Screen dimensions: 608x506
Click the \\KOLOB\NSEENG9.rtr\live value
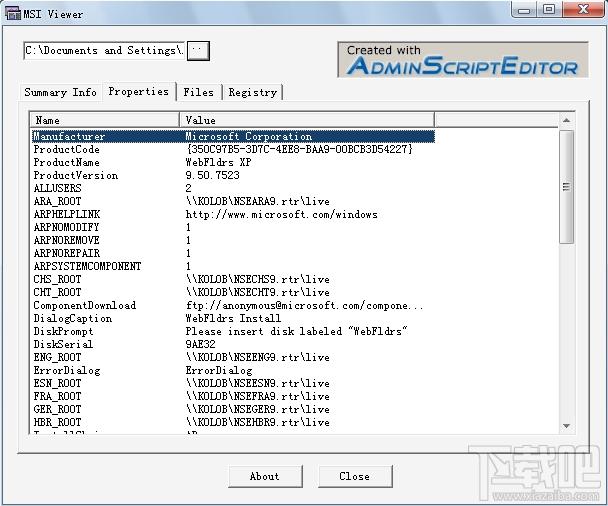pos(258,357)
